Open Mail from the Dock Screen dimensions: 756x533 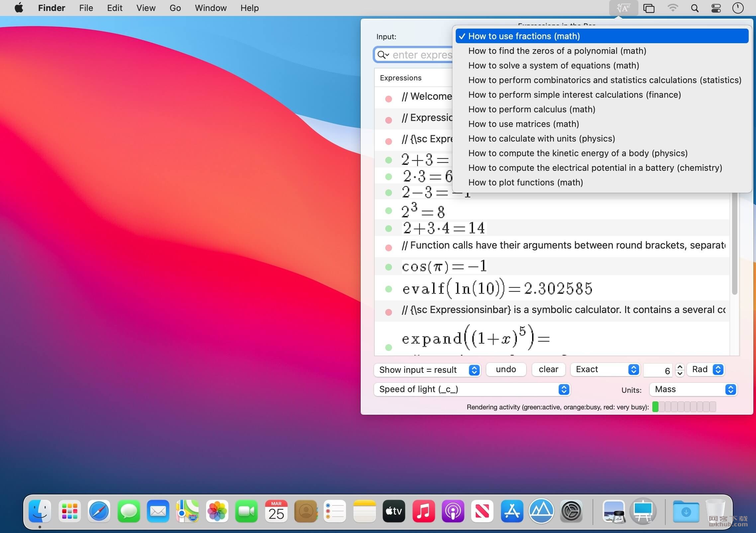click(x=158, y=511)
